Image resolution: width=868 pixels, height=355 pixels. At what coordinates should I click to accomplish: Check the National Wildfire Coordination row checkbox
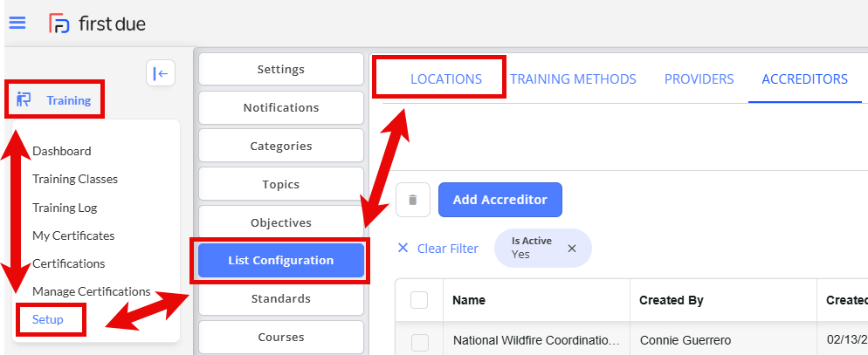tap(420, 342)
